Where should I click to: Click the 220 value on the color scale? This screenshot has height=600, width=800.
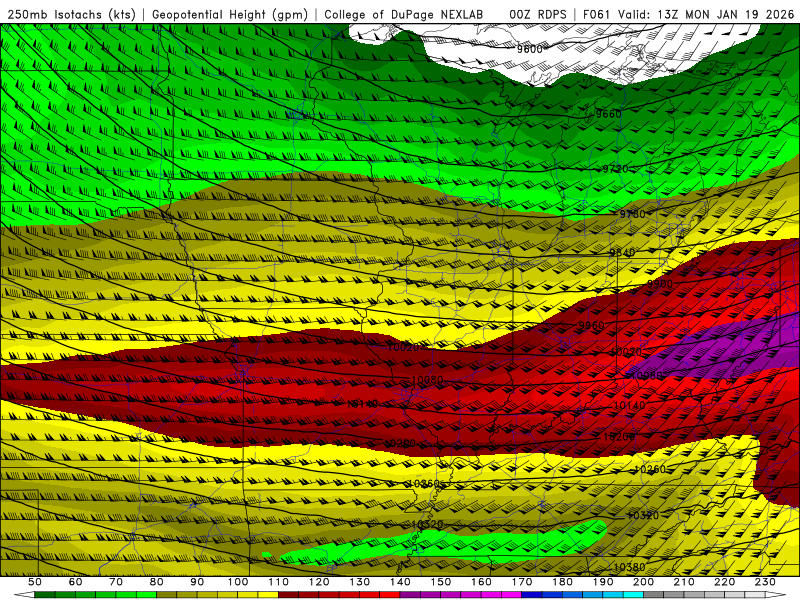724,582
